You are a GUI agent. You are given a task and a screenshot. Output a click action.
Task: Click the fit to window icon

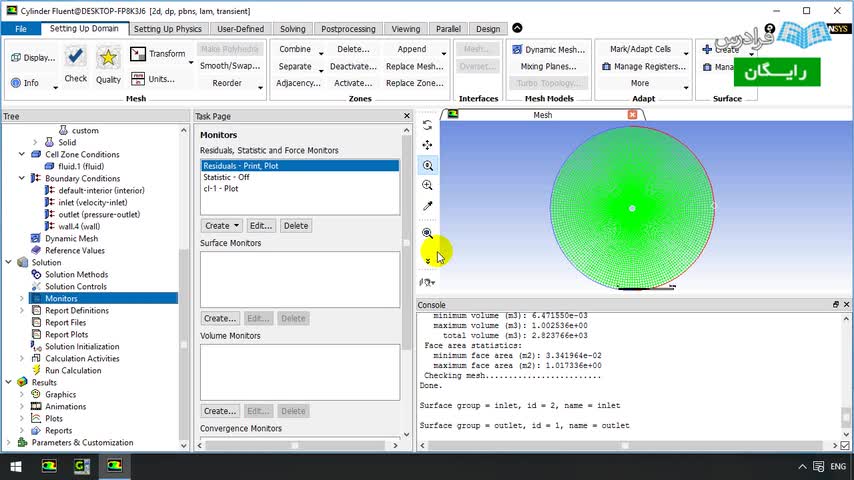(x=428, y=233)
